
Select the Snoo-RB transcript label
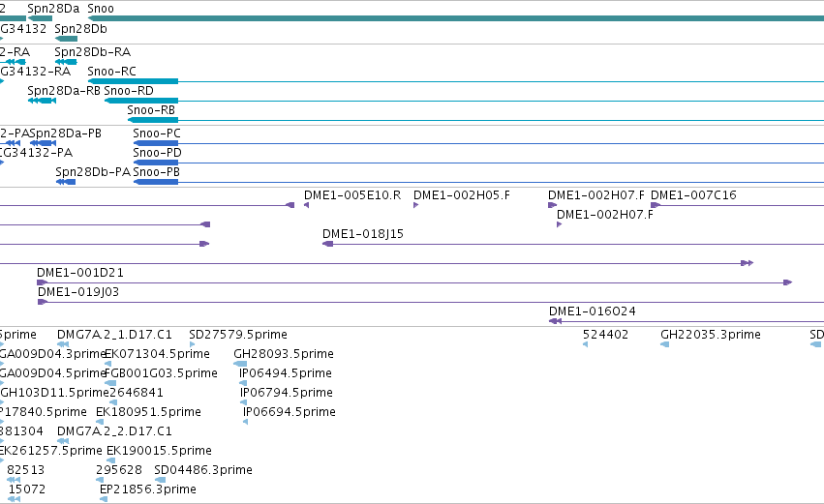pyautogui.click(x=151, y=110)
